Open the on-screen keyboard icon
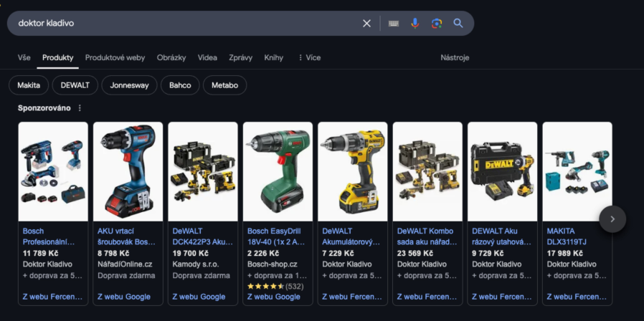This screenshot has width=644, height=321. [394, 24]
